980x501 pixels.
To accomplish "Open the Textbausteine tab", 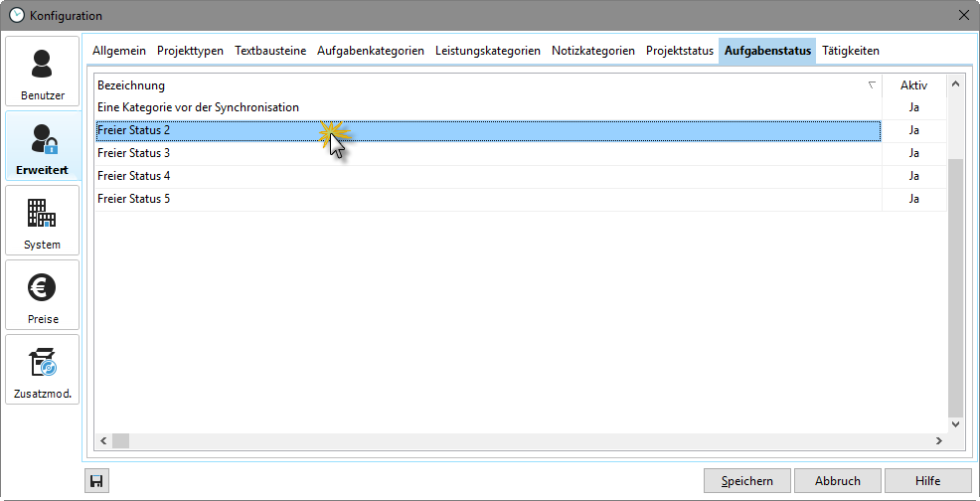I will tap(270, 51).
